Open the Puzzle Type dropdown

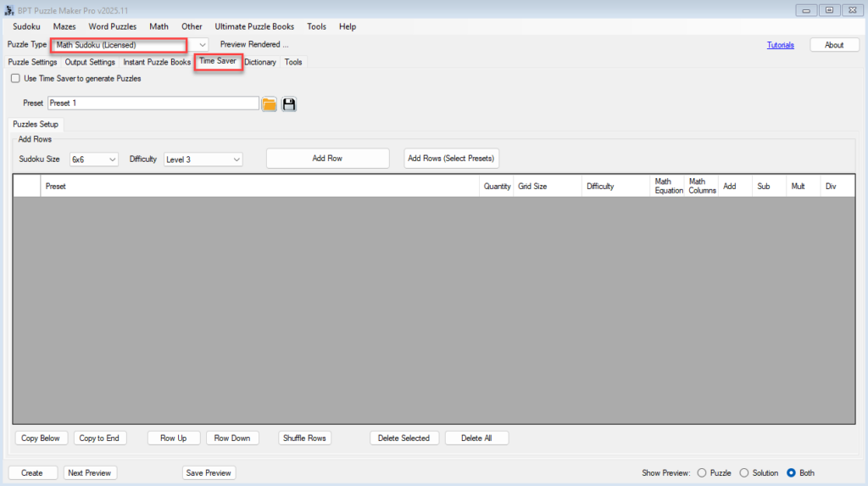202,44
